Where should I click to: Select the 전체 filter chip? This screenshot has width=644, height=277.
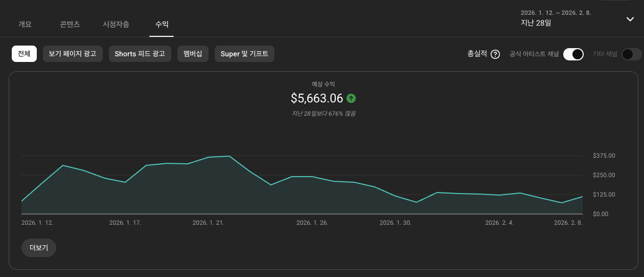tap(24, 54)
